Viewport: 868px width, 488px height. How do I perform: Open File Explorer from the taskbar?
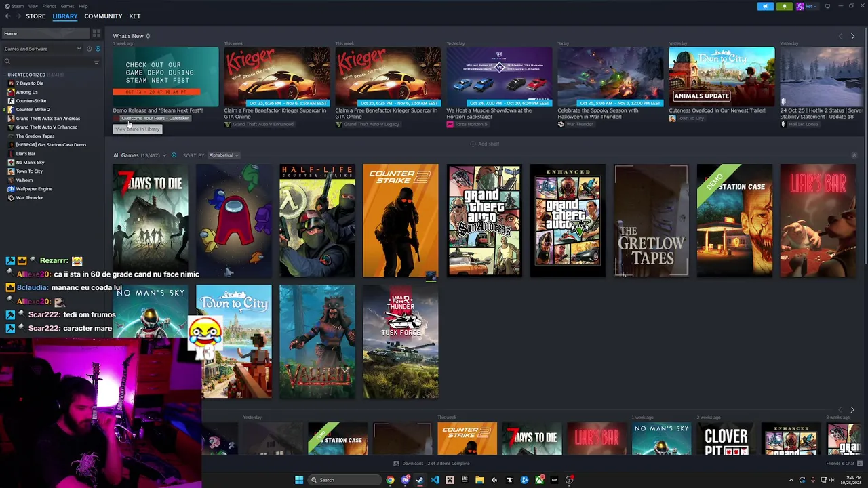[x=479, y=480]
